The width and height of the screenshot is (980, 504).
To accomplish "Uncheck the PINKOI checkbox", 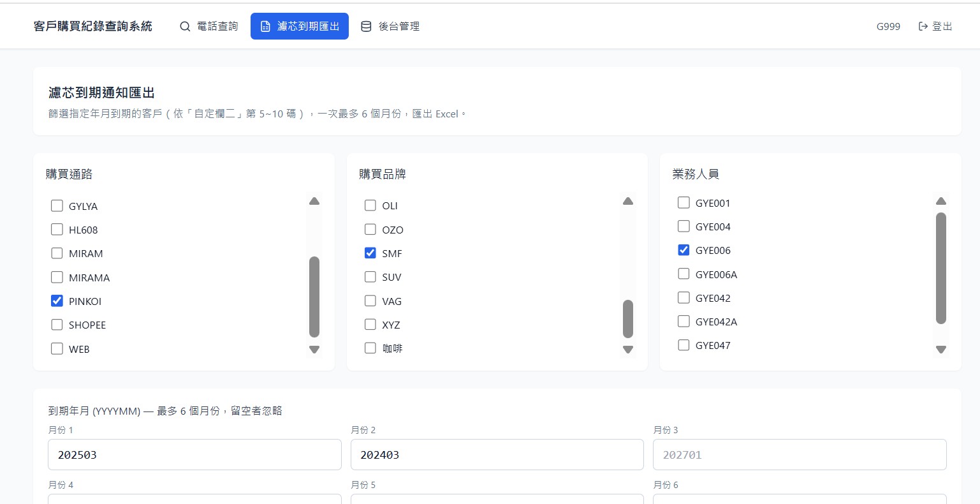I will pos(57,300).
